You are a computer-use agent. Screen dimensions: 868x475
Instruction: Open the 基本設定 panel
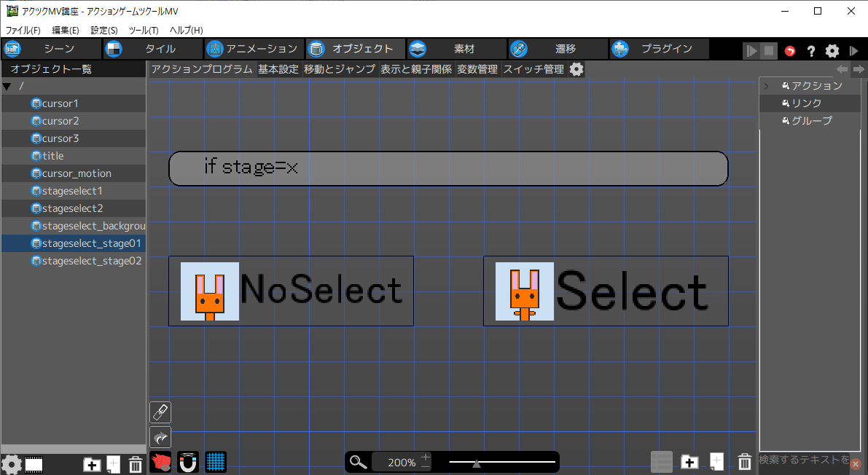point(278,69)
